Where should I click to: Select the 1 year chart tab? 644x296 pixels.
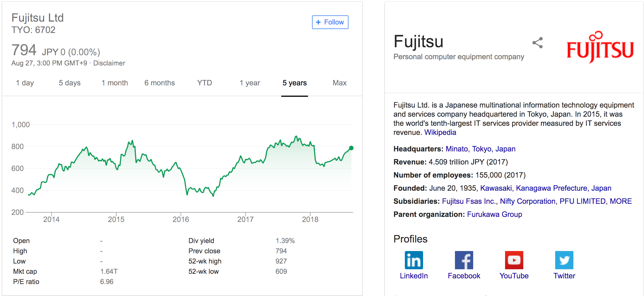coord(250,83)
